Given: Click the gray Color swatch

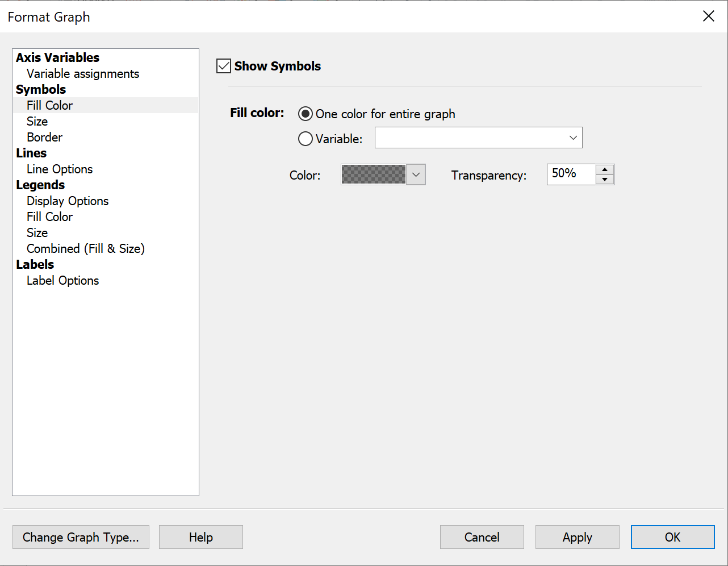Looking at the screenshot, I should tap(374, 175).
